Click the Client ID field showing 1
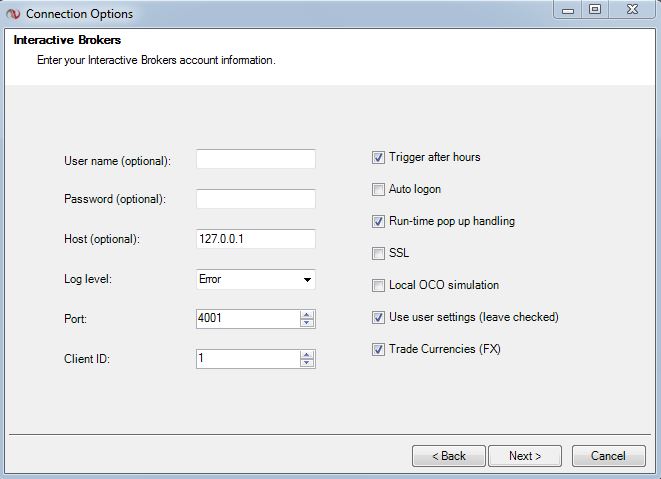Image resolution: width=661 pixels, height=479 pixels. [248, 359]
